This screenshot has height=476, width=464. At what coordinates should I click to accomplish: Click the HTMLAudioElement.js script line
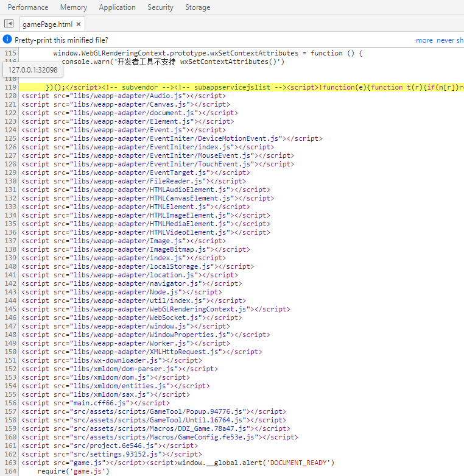146,190
